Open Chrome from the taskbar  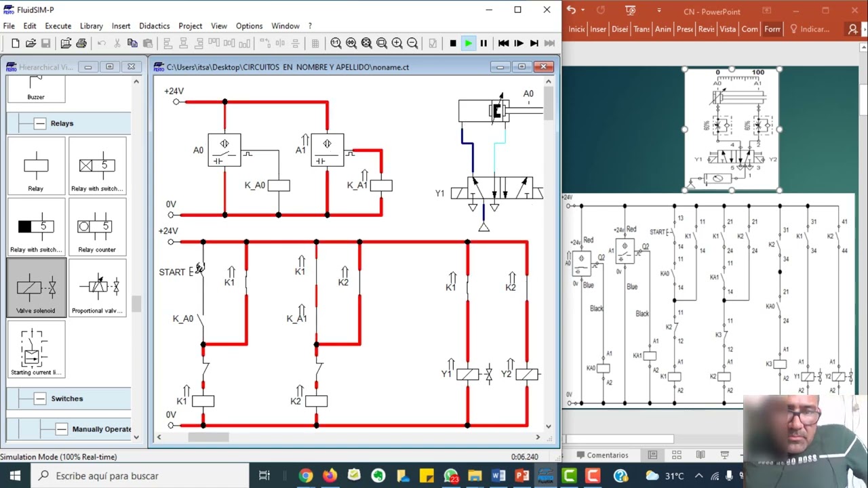(x=306, y=476)
